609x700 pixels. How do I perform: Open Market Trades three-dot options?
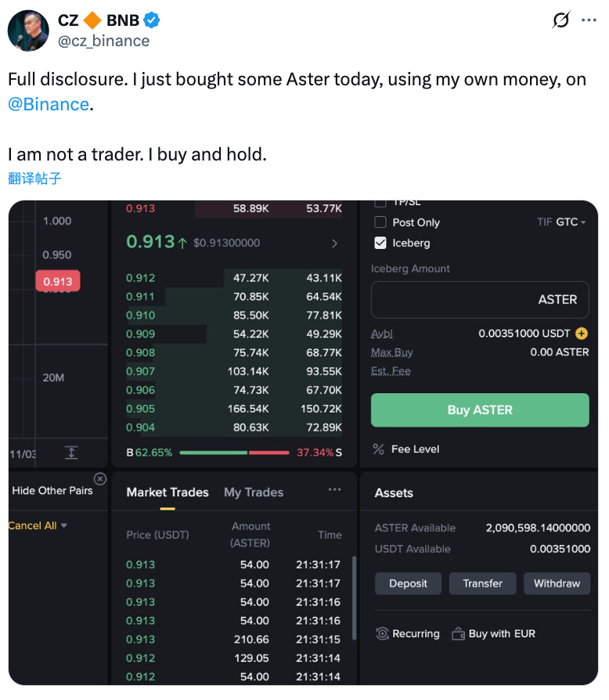click(334, 490)
